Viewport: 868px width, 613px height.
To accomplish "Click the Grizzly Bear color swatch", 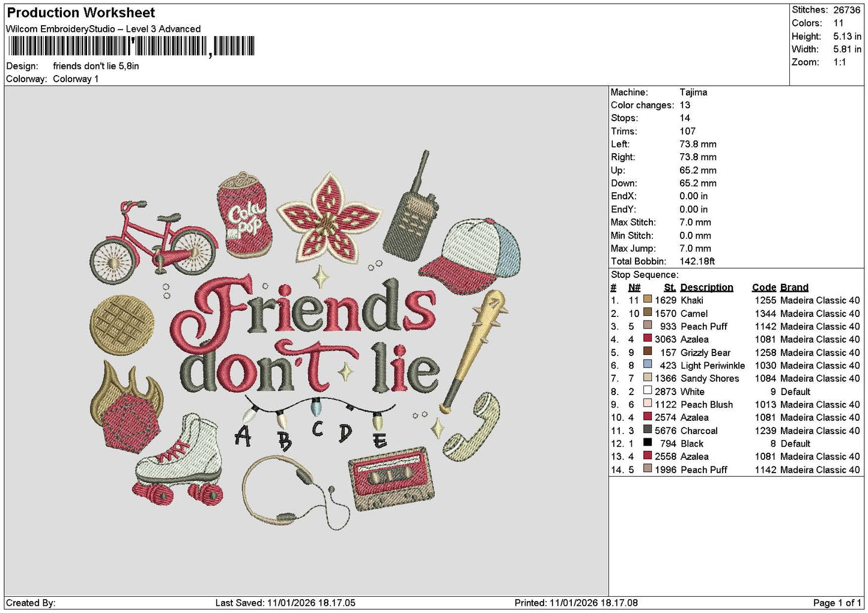I will coord(648,351).
